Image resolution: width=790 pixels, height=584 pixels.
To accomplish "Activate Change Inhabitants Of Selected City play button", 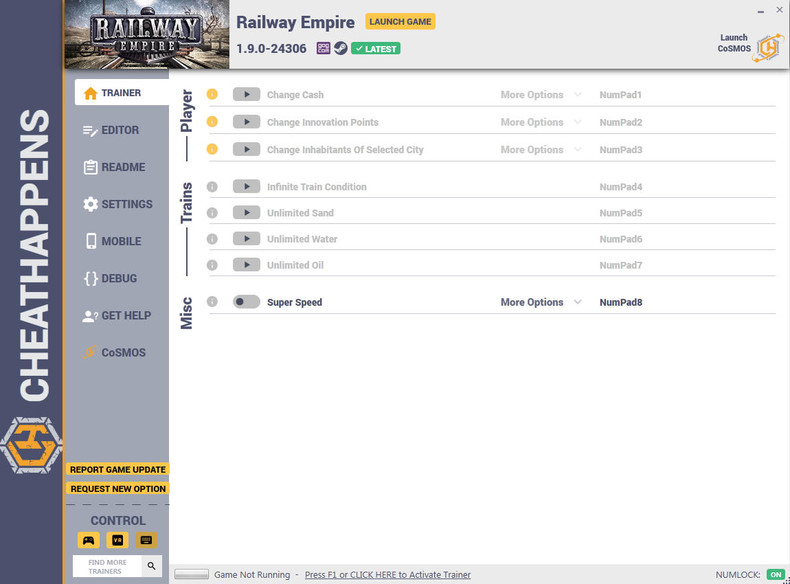I will pyautogui.click(x=246, y=149).
